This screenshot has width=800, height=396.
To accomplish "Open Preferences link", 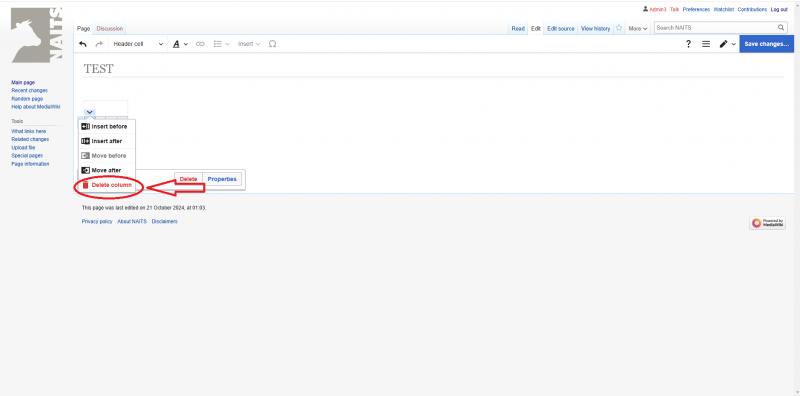I will click(x=696, y=10).
